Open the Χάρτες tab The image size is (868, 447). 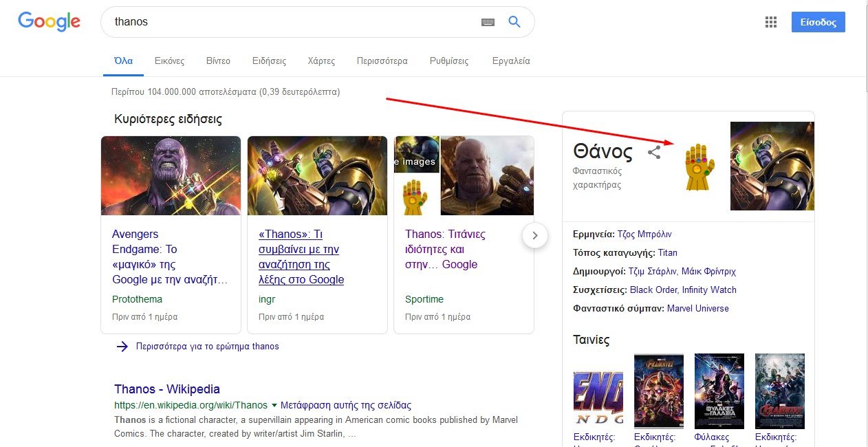coord(321,61)
